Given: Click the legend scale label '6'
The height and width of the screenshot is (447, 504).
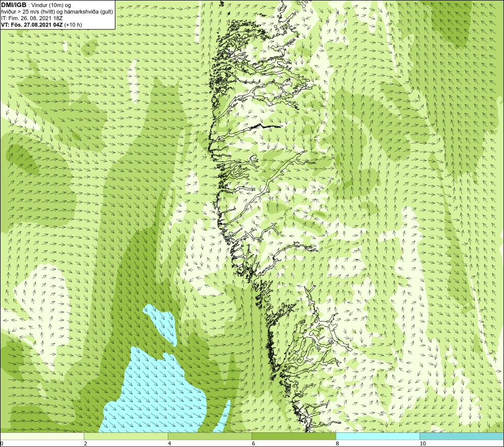Looking at the screenshot, I should pyautogui.click(x=254, y=443).
